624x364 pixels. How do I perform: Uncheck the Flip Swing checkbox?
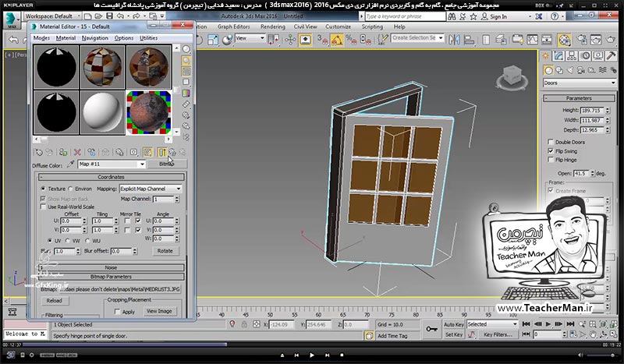tap(551, 151)
